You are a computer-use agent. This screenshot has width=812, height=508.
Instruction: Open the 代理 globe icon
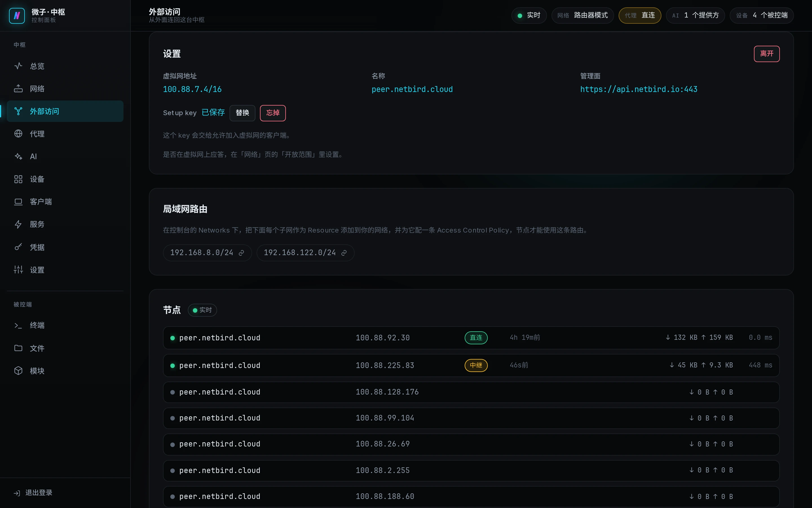coord(18,134)
